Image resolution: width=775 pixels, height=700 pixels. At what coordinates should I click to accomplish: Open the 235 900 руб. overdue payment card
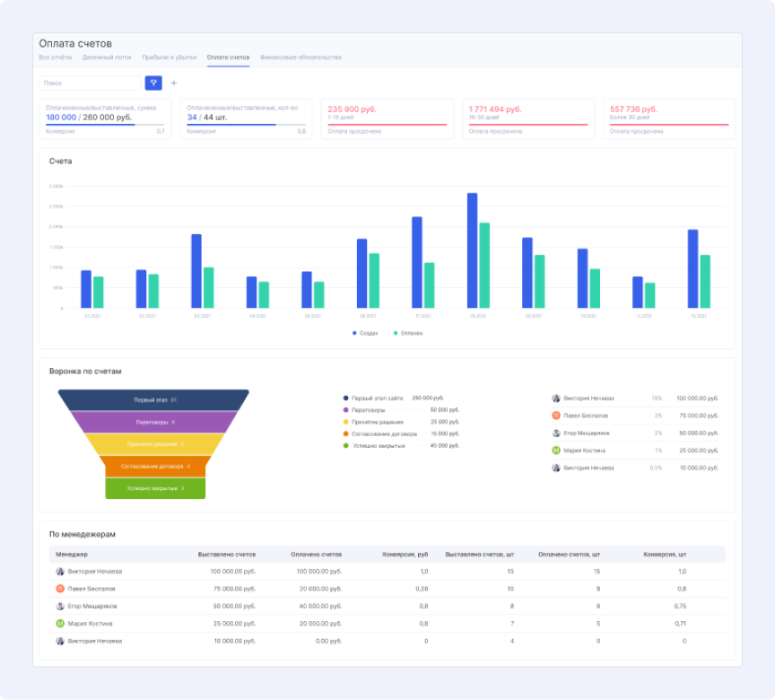click(x=387, y=119)
